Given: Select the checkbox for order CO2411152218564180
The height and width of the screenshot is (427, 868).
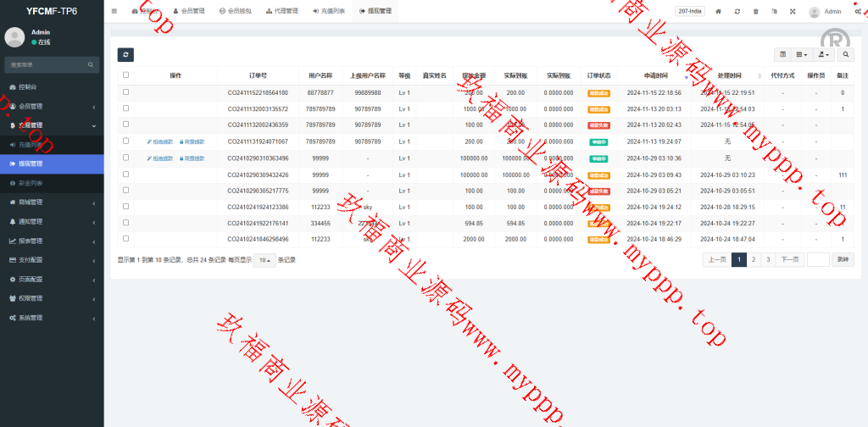Looking at the screenshot, I should click(x=126, y=92).
